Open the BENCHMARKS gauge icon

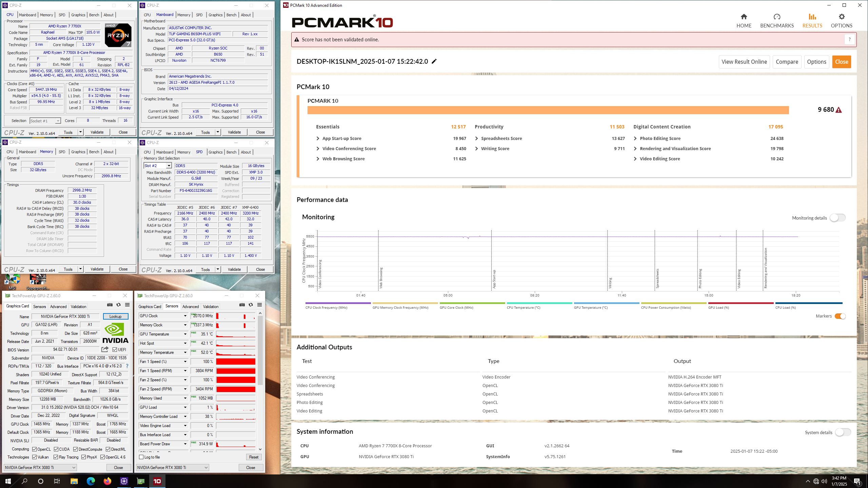click(777, 17)
